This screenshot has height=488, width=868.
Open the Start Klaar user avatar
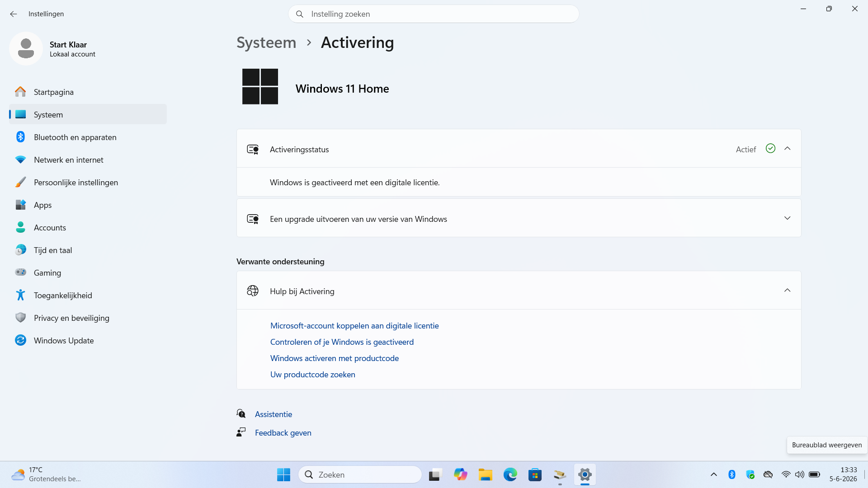coord(26,48)
